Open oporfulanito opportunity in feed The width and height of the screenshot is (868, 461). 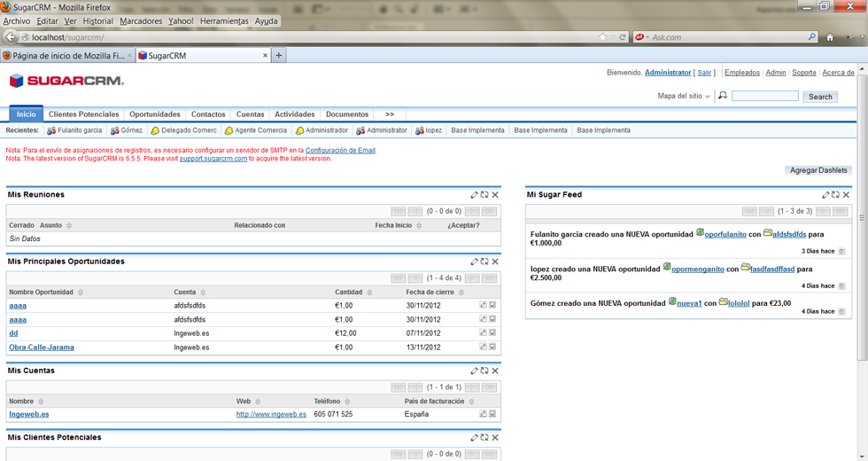725,234
